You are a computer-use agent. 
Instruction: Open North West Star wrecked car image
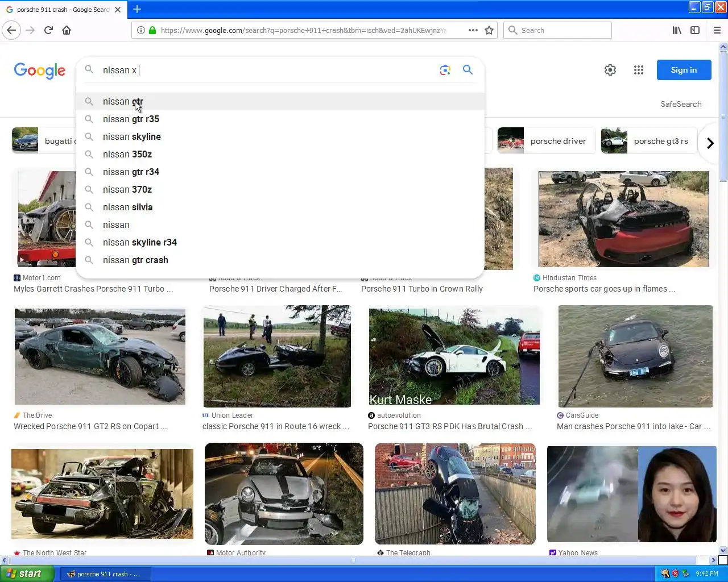[102, 494]
